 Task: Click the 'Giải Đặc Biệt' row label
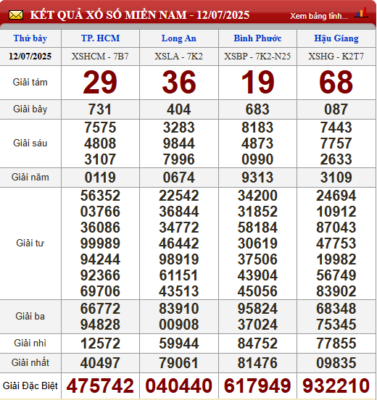click(x=30, y=386)
